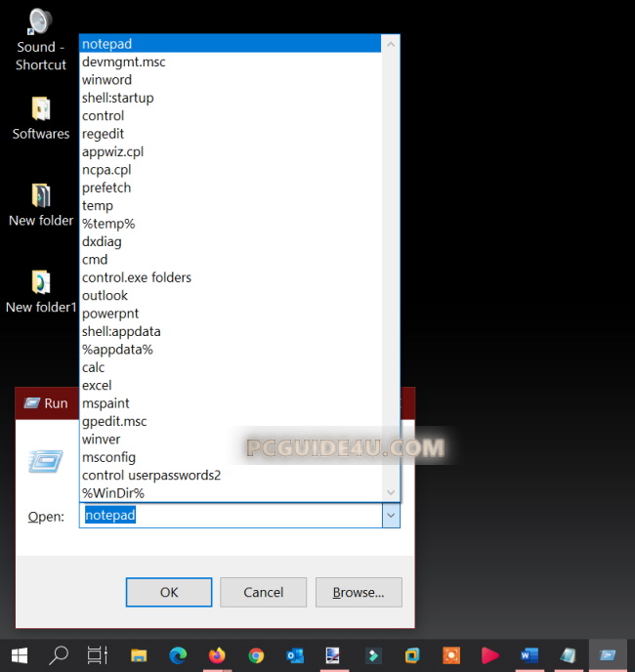635x672 pixels.
Task: Click the dropdown list scroll up arrow
Action: (x=391, y=44)
